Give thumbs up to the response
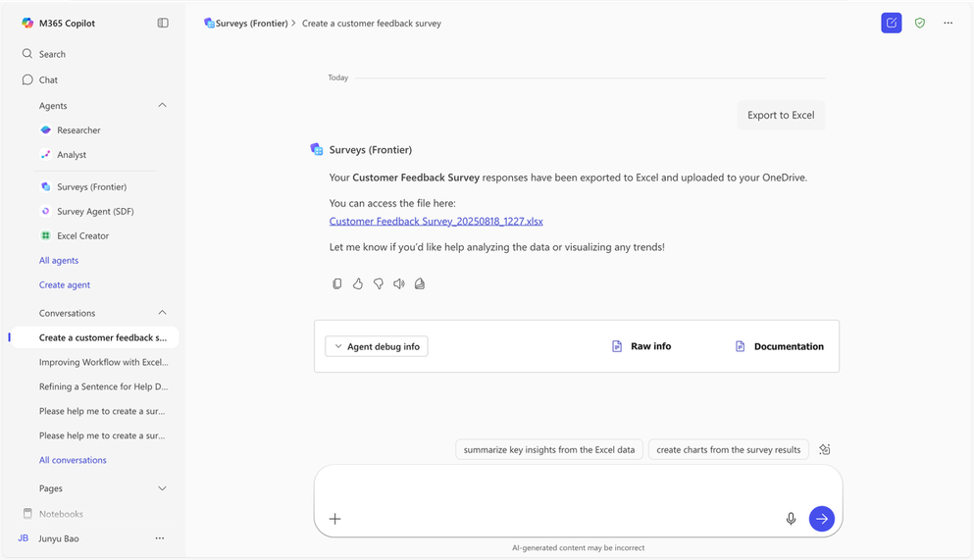 coord(358,283)
